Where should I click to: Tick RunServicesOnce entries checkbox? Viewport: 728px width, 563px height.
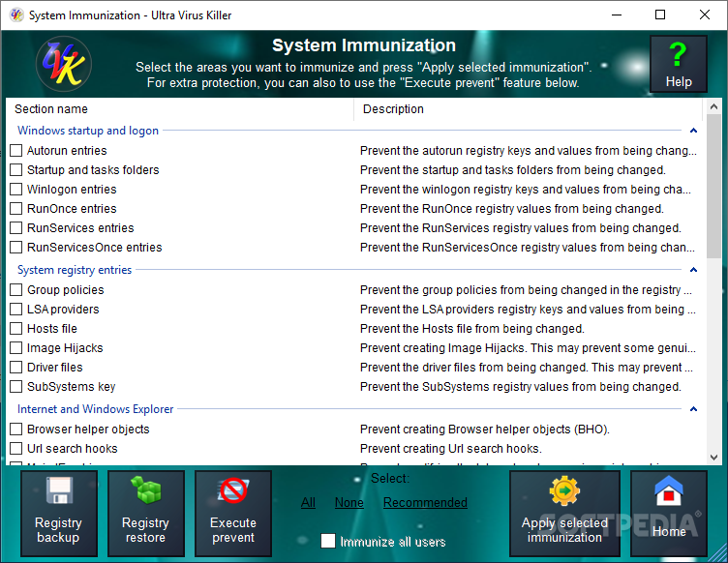[16, 248]
